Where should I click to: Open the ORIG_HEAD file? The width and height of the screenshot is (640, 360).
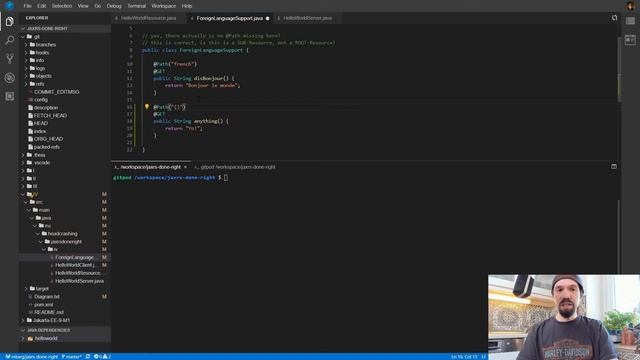[x=48, y=139]
